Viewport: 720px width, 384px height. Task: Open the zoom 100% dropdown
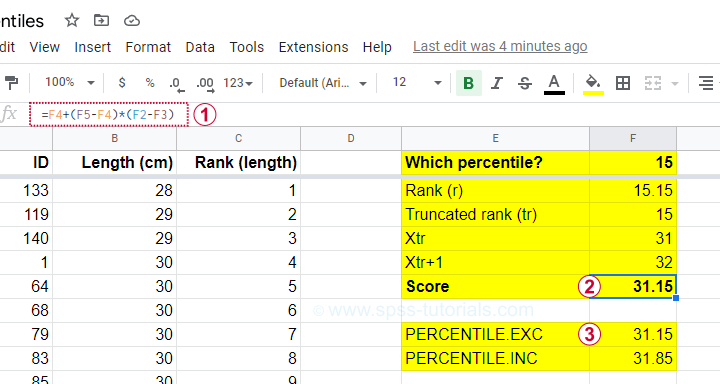point(70,83)
